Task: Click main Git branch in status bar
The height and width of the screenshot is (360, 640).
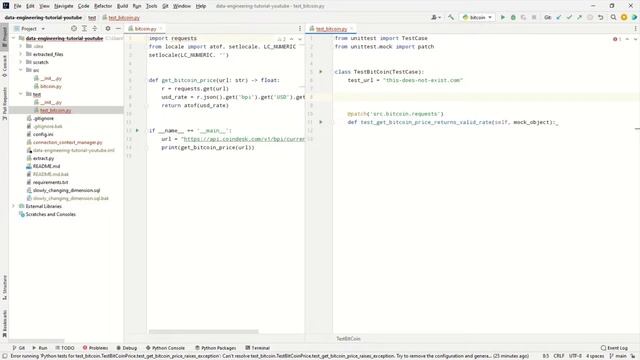Action: [x=618, y=356]
